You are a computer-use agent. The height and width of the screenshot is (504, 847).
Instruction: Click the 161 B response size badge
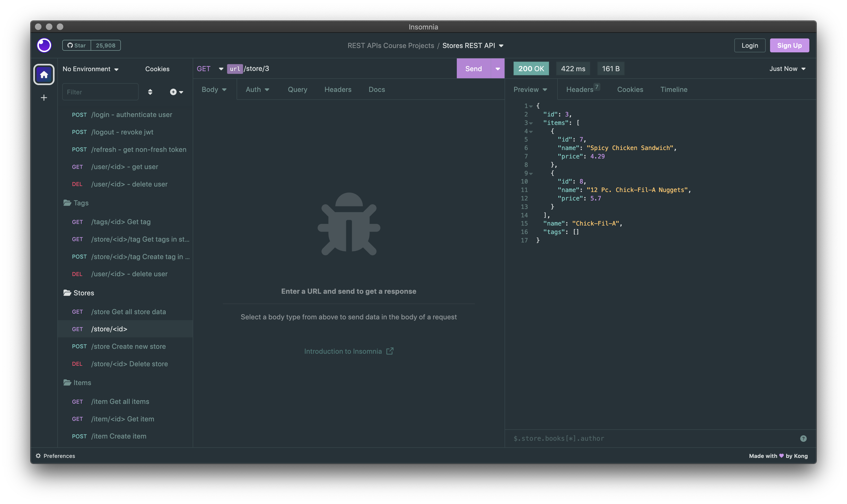pyautogui.click(x=610, y=69)
